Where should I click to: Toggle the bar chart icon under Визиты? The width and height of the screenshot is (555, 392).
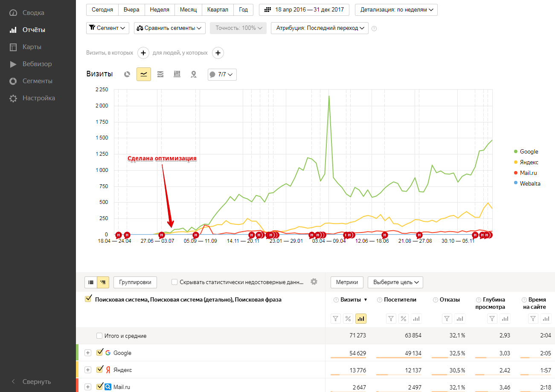pos(360,318)
